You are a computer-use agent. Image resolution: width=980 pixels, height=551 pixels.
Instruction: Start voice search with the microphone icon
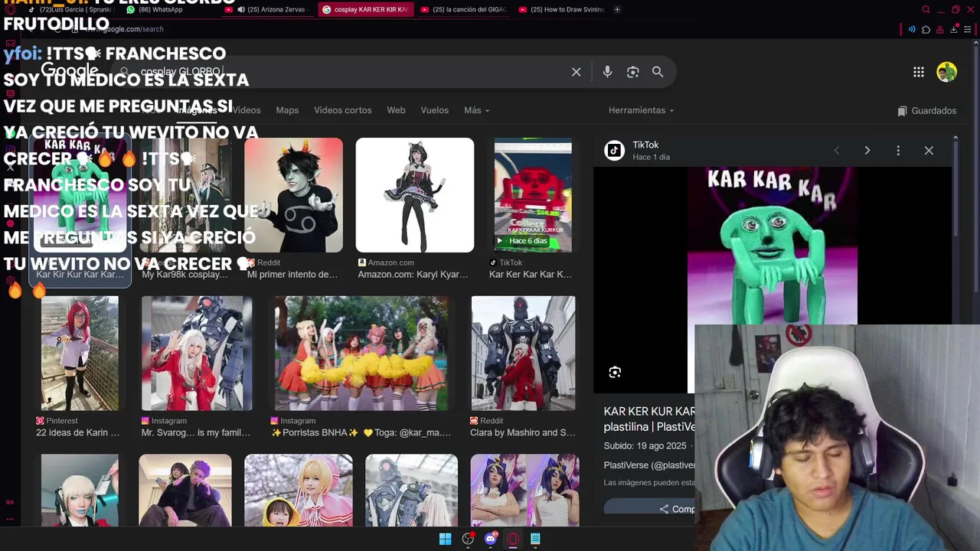(607, 72)
